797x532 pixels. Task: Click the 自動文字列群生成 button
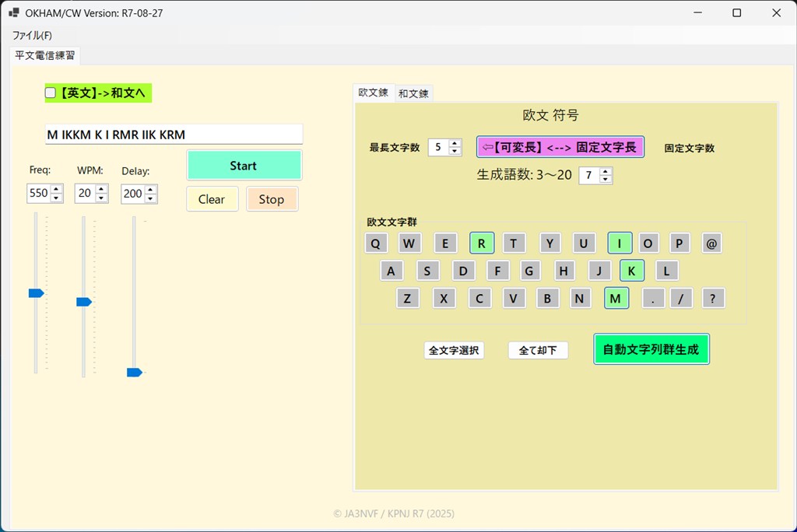(651, 350)
